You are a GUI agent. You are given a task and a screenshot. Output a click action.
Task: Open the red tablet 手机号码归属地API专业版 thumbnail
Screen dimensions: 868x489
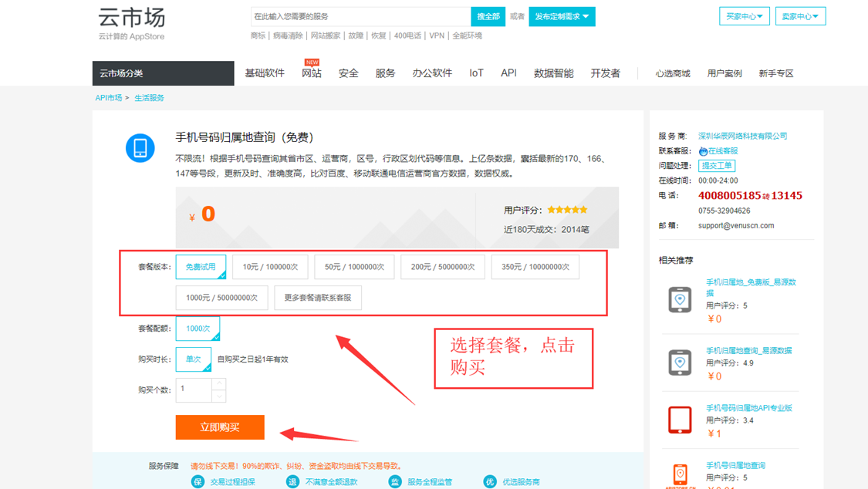(680, 420)
